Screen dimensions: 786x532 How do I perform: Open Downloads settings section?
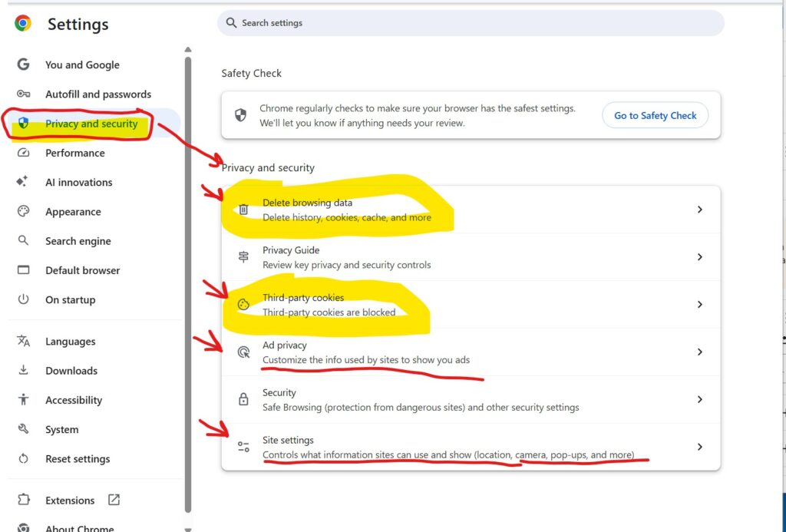coord(71,371)
